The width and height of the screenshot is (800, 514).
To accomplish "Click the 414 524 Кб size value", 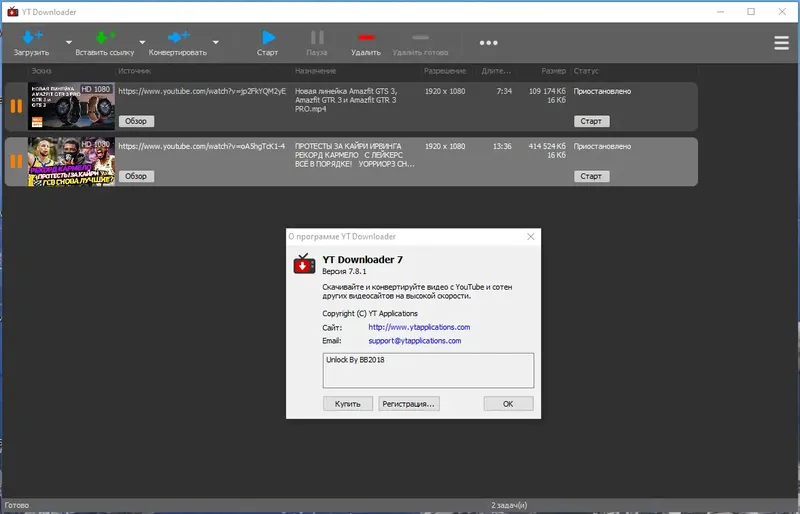I will [547, 146].
